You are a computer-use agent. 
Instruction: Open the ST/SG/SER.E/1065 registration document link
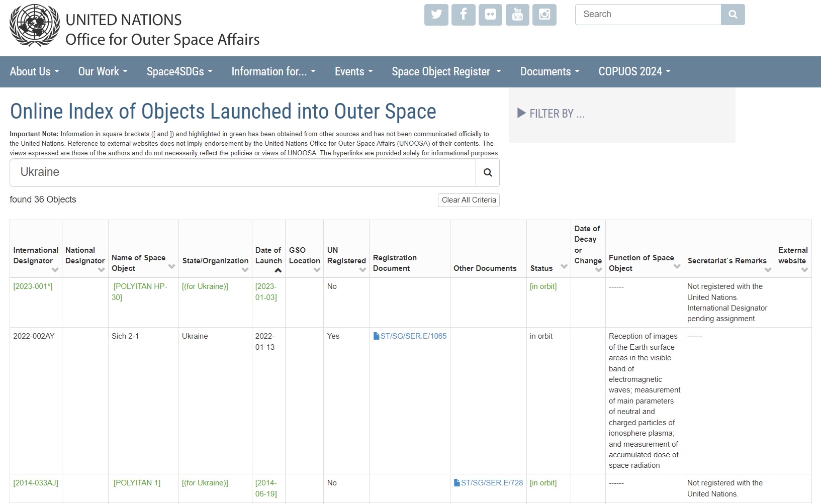(413, 336)
